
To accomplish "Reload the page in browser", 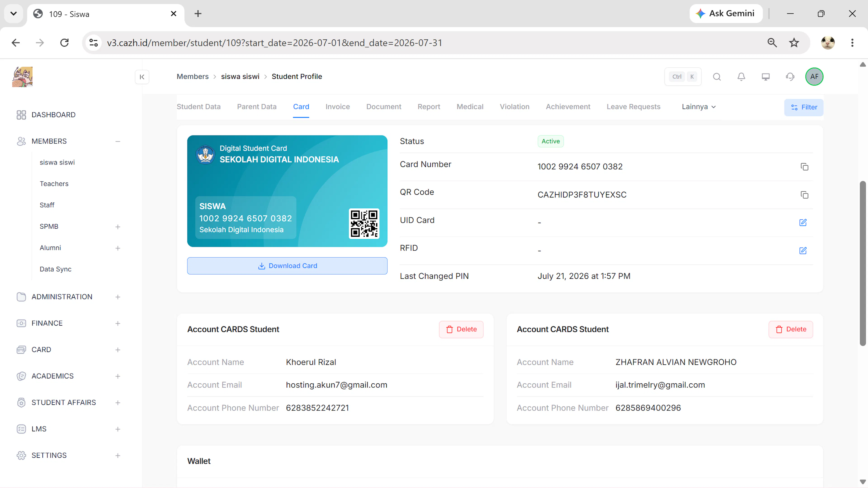I will click(64, 43).
